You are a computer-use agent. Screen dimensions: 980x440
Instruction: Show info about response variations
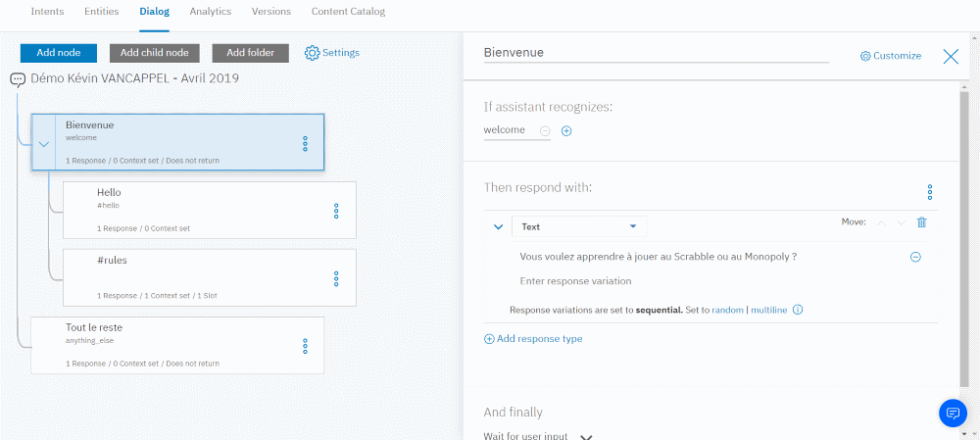798,310
